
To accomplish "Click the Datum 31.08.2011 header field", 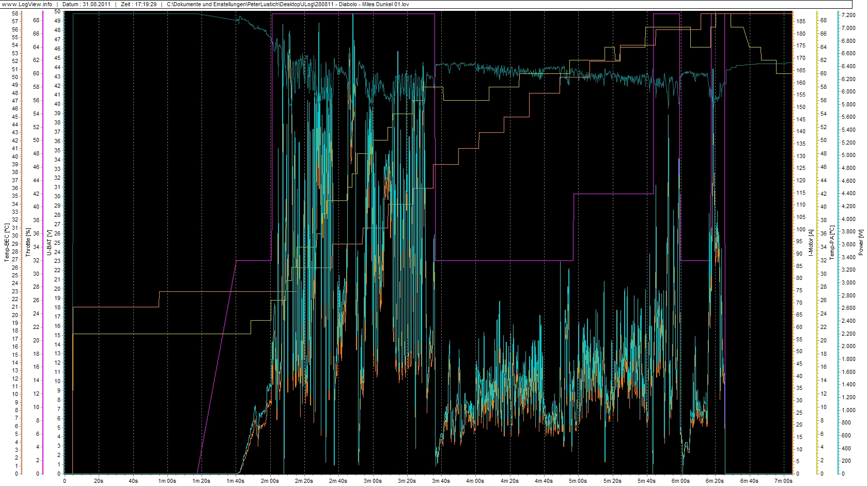I will (86, 4).
